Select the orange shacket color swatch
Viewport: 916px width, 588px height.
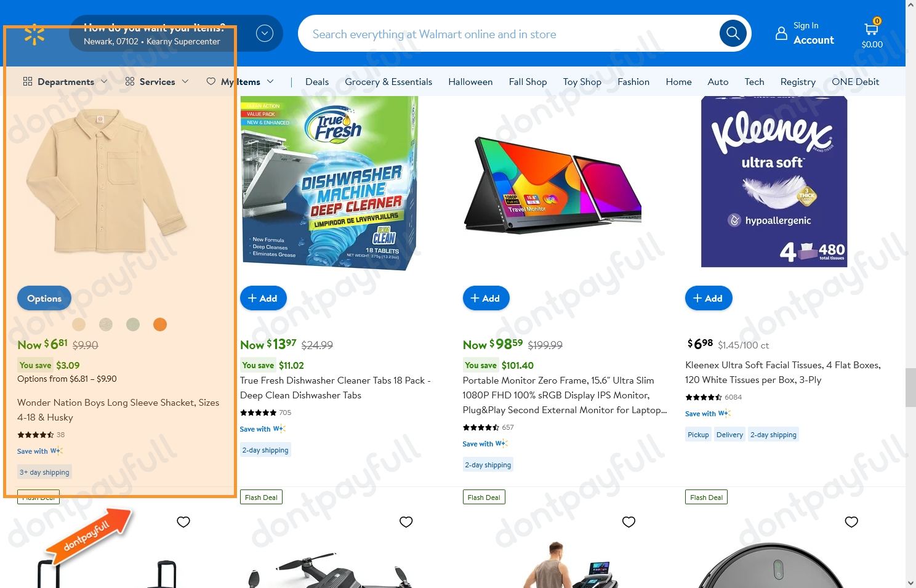pos(160,324)
